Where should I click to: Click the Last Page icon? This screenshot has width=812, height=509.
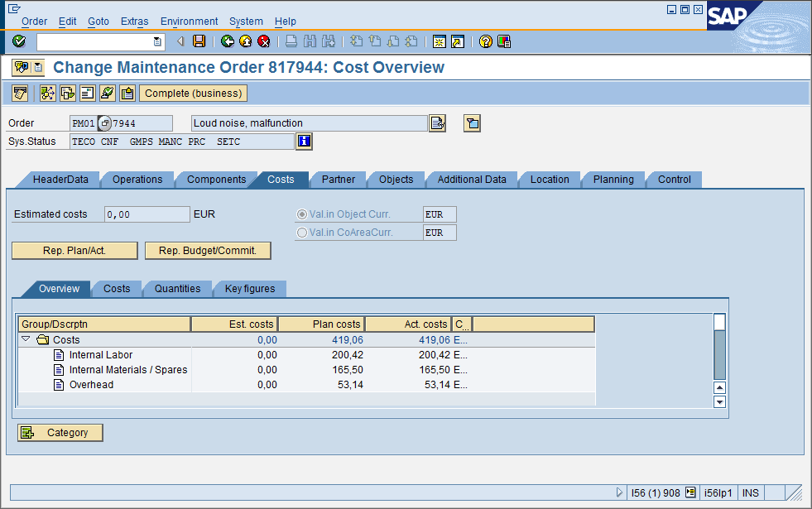411,41
